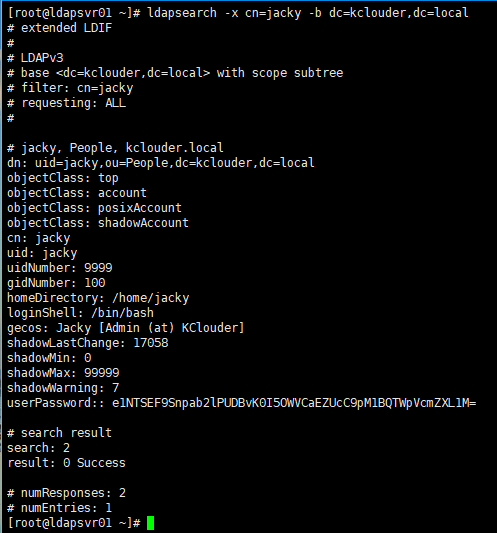Click the uidNumber value 9999
497x533 pixels.
click(98, 268)
